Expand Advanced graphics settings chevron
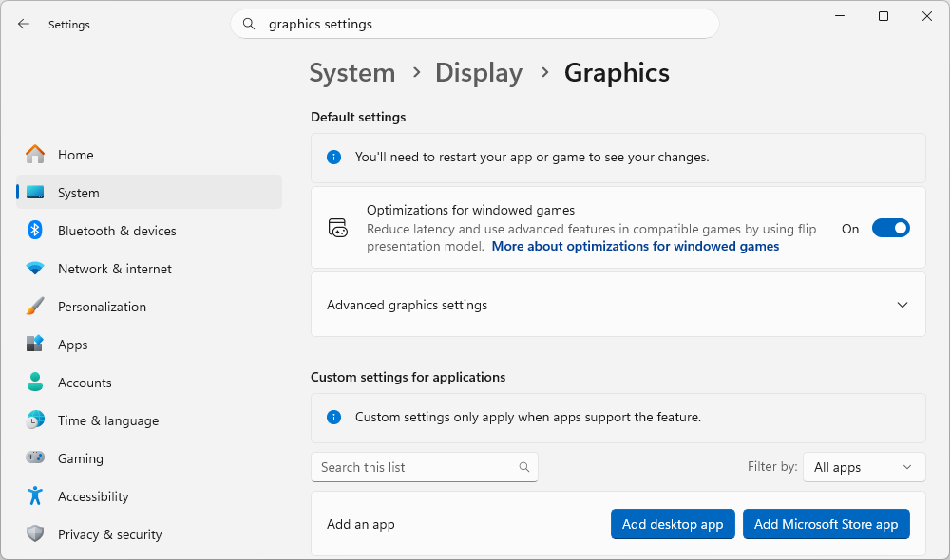 (x=902, y=305)
